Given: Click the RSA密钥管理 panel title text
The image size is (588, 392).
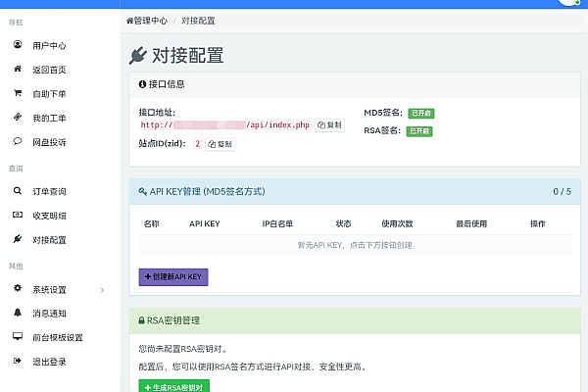Looking at the screenshot, I should tap(173, 320).
